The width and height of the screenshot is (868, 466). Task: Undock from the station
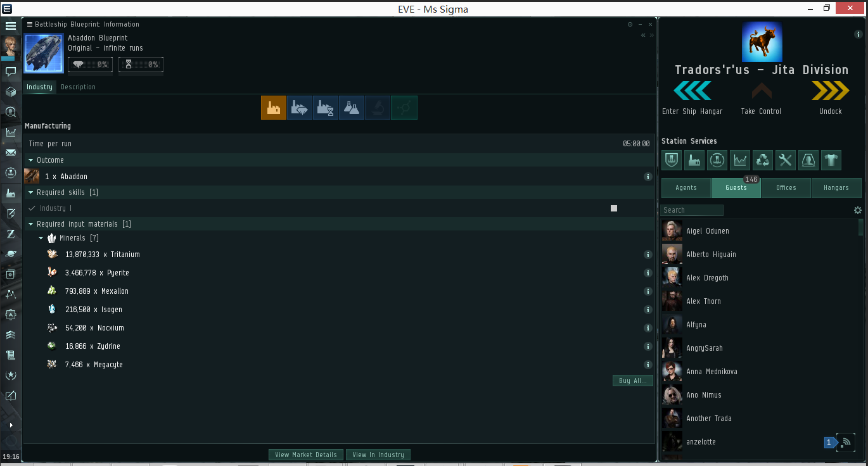coord(830,98)
